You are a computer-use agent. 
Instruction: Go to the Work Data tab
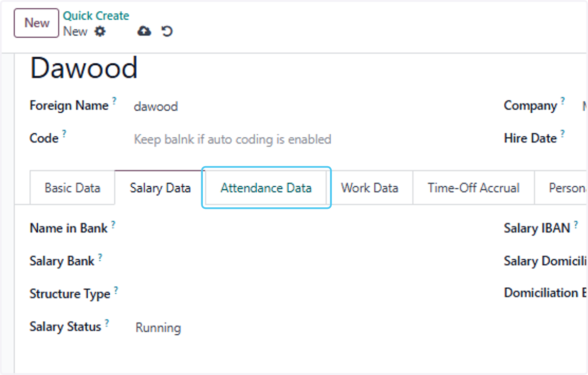click(x=369, y=188)
